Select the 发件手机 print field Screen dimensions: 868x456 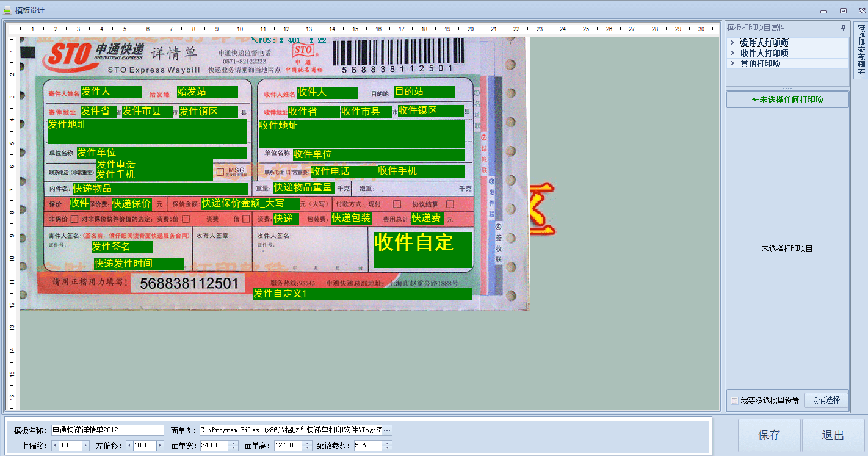point(154,175)
